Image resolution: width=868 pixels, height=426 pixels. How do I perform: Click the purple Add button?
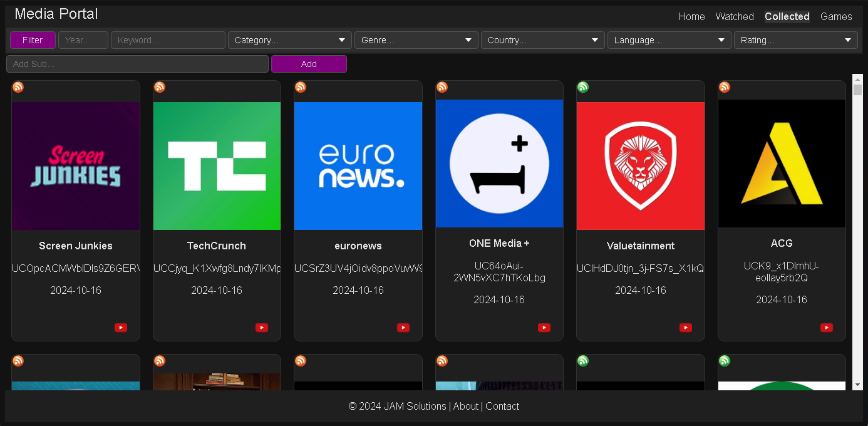point(309,64)
